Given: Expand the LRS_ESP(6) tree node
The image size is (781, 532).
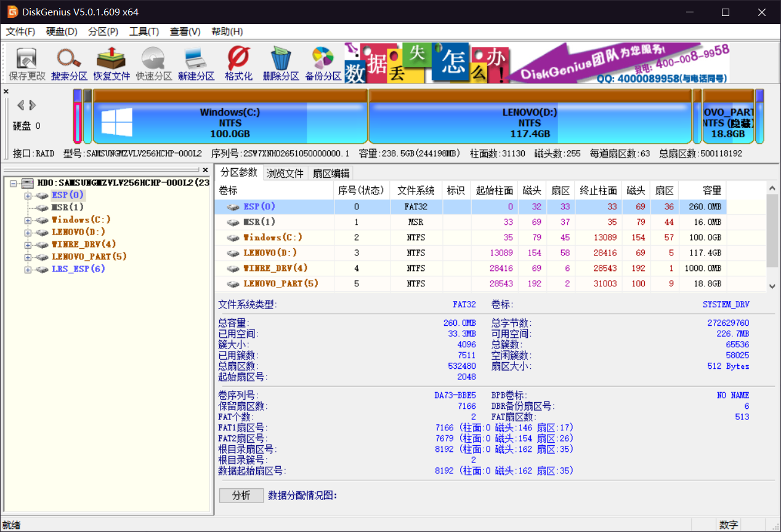Looking at the screenshot, I should point(28,269).
